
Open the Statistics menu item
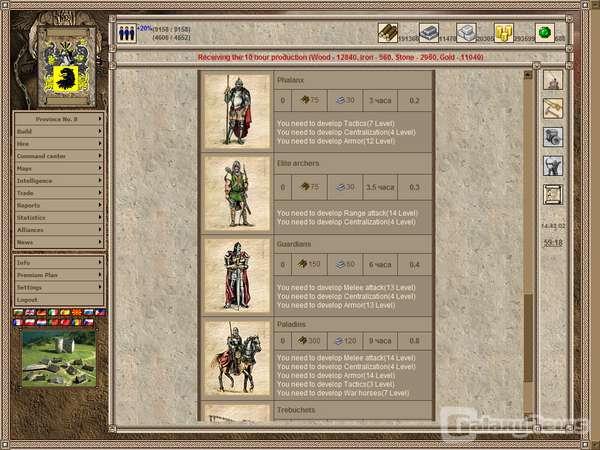point(59,217)
